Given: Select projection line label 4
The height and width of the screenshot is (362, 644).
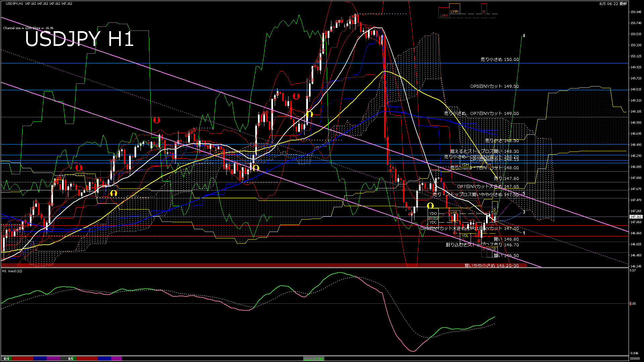Looking at the screenshot, I should (524, 36).
